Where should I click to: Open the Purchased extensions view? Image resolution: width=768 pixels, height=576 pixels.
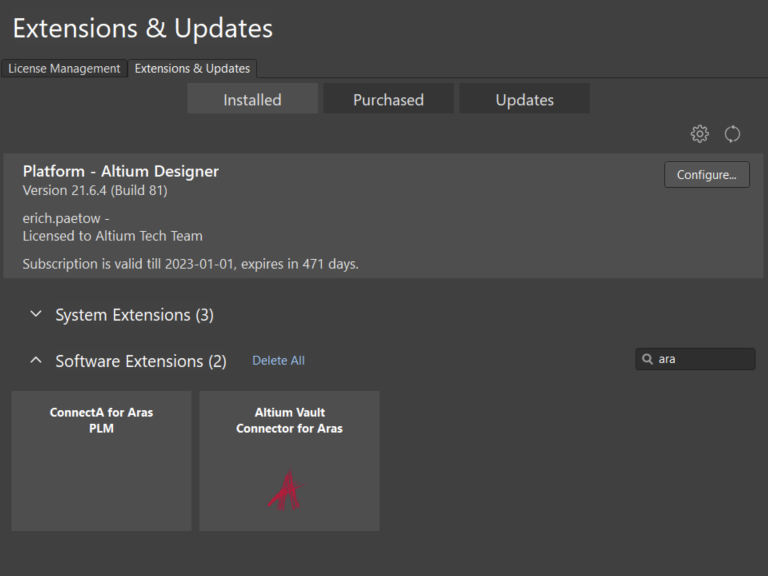(388, 100)
